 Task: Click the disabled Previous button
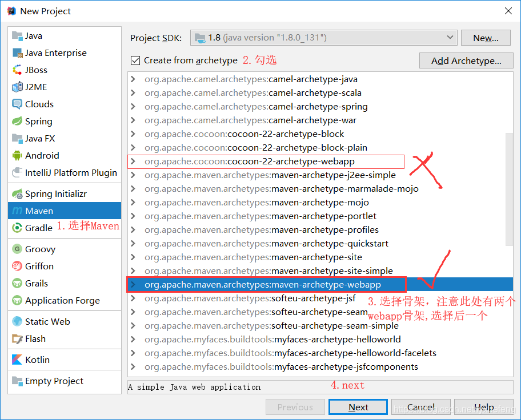295,407
